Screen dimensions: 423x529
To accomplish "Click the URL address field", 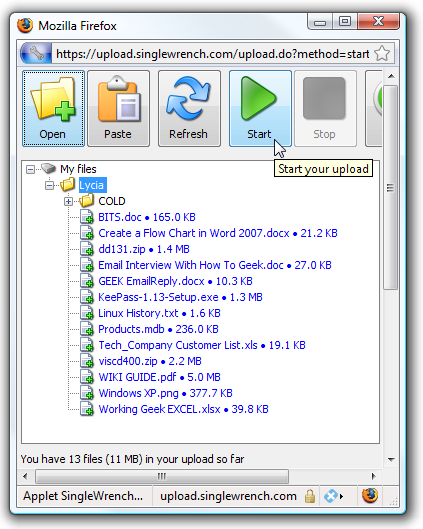I will [x=213, y=54].
